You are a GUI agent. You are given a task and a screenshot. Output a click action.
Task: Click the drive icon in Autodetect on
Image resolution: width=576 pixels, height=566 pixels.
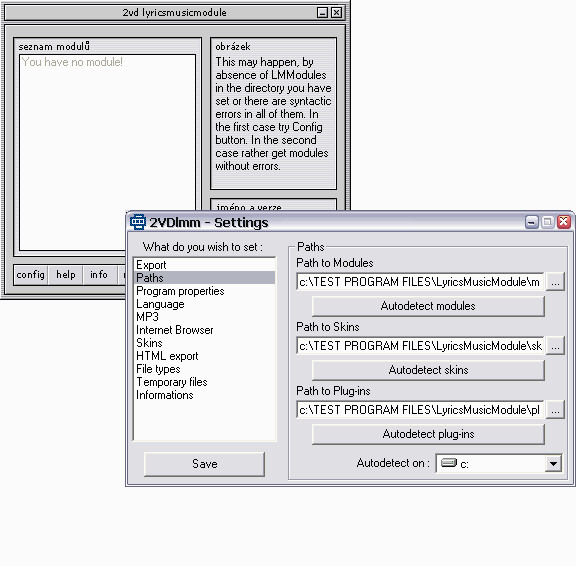click(449, 462)
